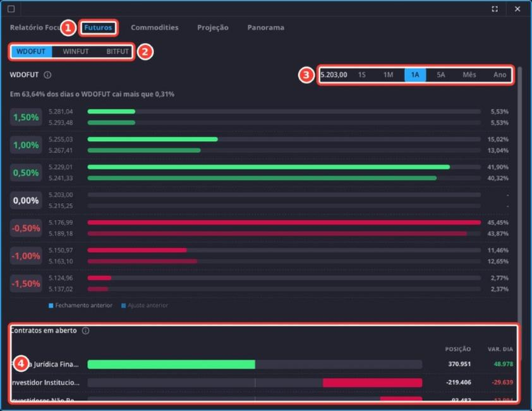532x411 pixels.
Task: Open the Commodities tab
Action: point(155,28)
